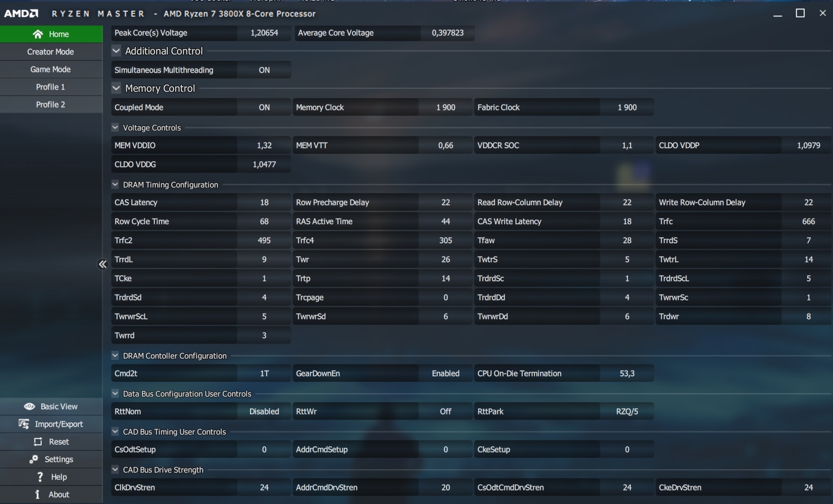
Task: Change the RttWr Off setting
Action: 446,412
